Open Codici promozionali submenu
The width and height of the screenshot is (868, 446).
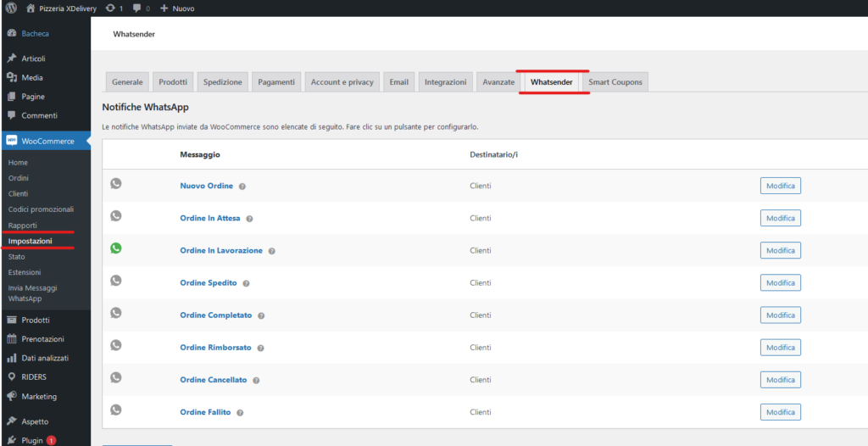click(x=41, y=209)
